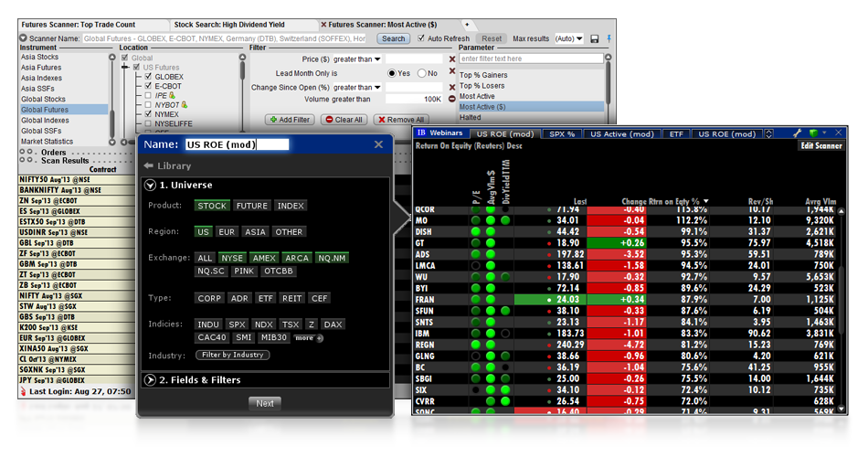Screen dimensions: 868x457
Task: Click the Parameter list vertical scrollbar thumb
Action: (x=608, y=83)
